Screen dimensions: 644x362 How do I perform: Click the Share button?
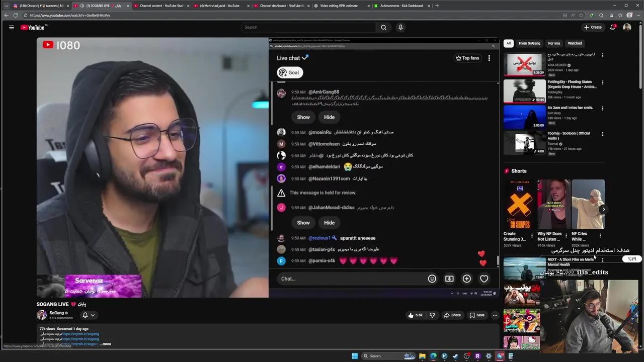coord(452,315)
